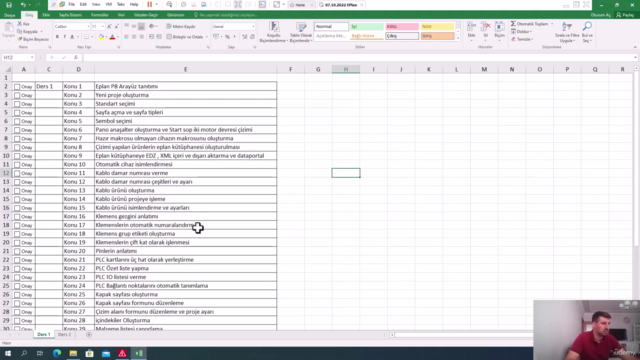Open the Gözden Geçir tab

click(146, 15)
